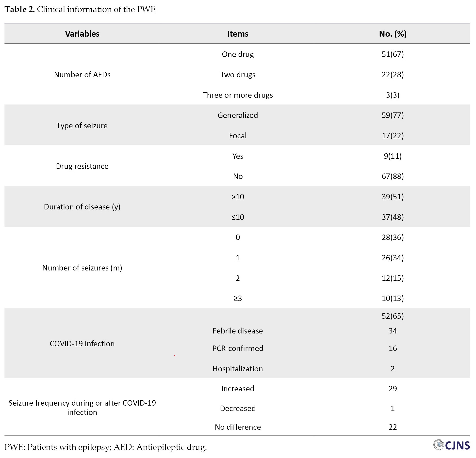Click the 52(65) value cell
Viewport: 476px width, 458px height.
[393, 316]
